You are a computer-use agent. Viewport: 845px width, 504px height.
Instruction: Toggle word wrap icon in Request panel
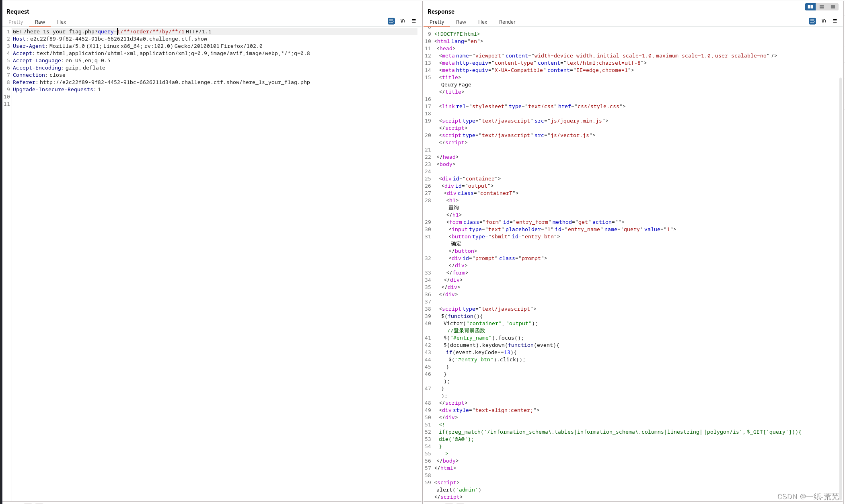pos(391,21)
